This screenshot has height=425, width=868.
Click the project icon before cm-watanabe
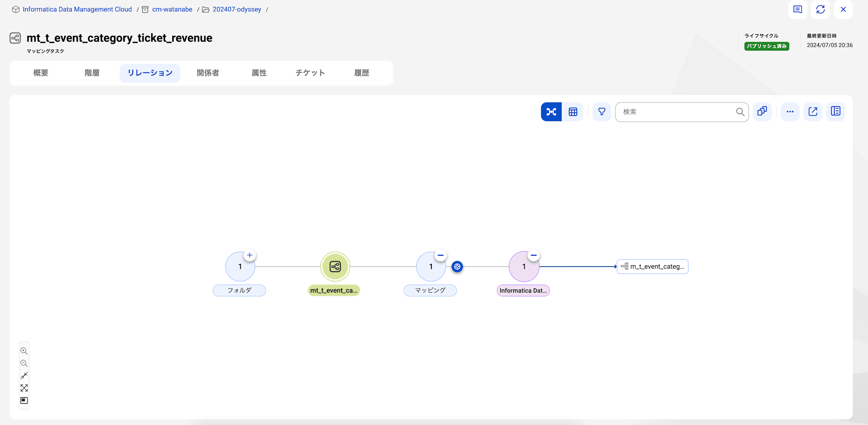coord(145,10)
